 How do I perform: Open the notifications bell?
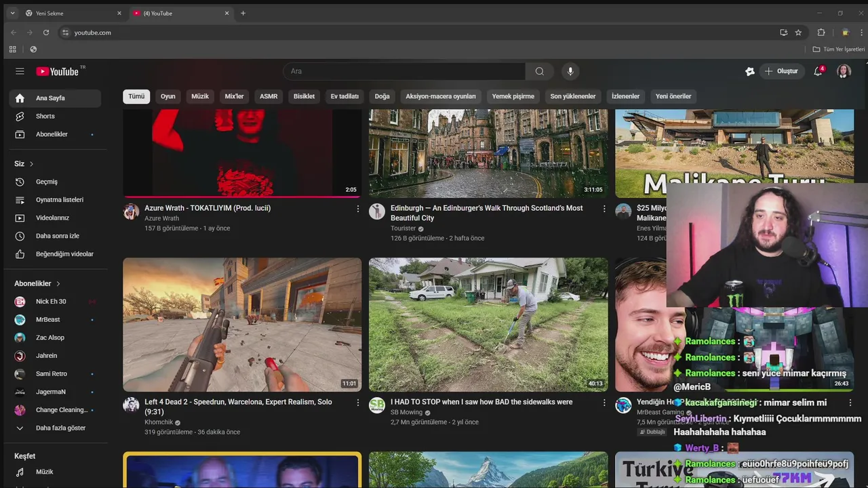(x=818, y=71)
